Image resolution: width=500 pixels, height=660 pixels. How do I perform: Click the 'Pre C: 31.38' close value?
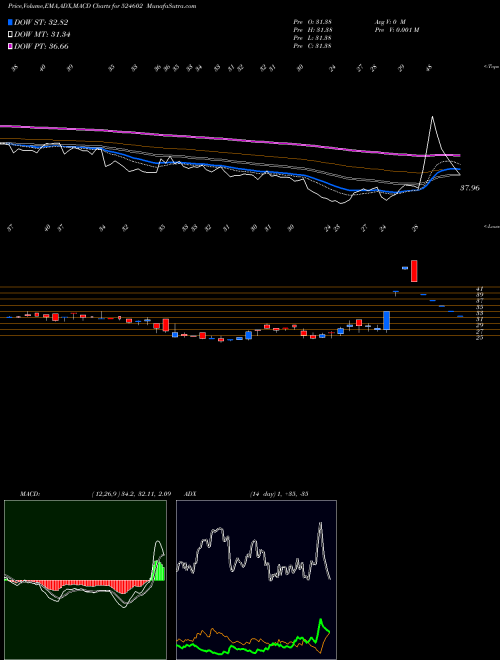click(313, 45)
